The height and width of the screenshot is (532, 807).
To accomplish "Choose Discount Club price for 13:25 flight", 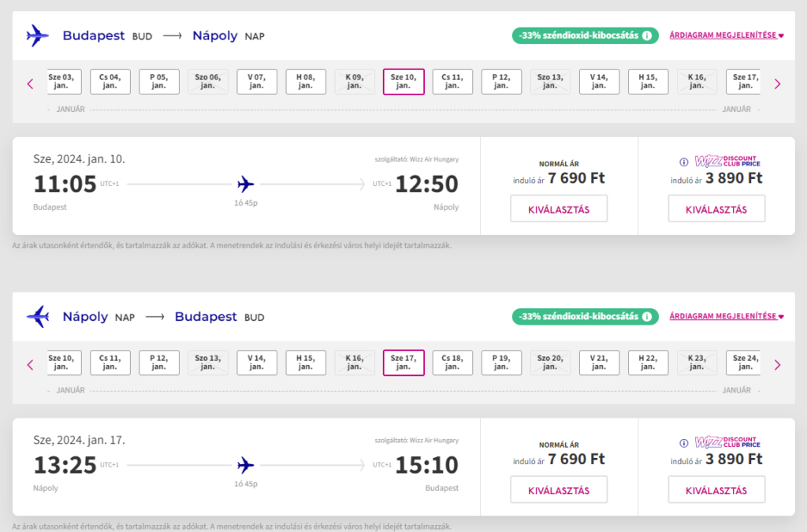I will [716, 490].
